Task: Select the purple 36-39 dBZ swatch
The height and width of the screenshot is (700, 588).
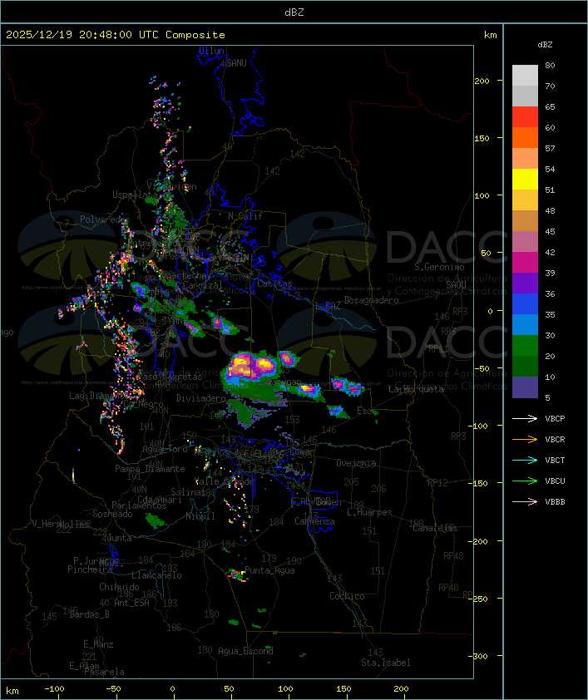Action: [525, 283]
